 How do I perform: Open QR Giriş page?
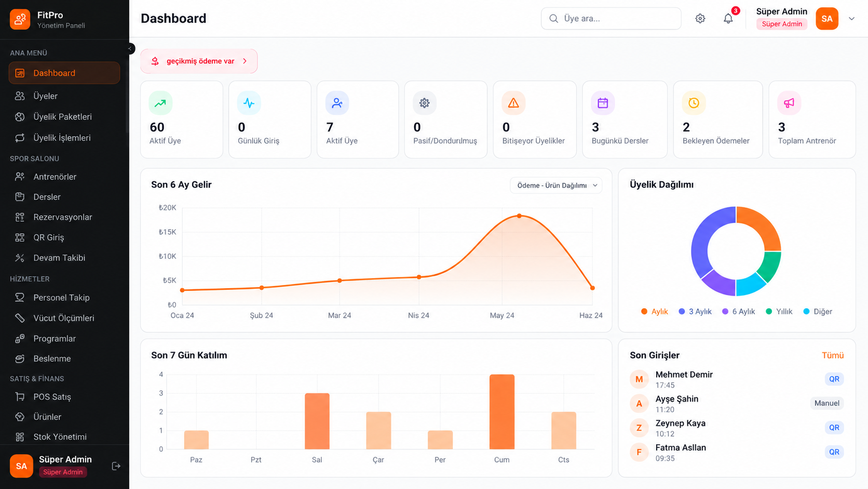64,237
